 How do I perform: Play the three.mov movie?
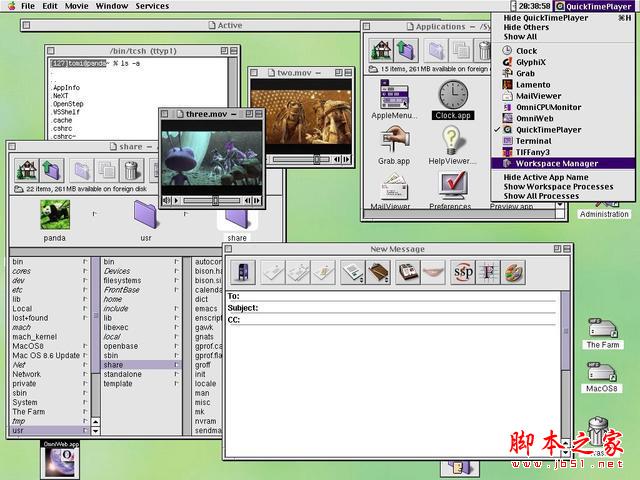tap(177, 200)
